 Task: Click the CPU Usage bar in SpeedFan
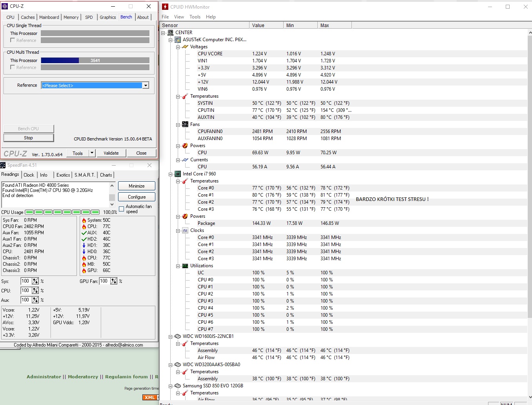(62, 212)
